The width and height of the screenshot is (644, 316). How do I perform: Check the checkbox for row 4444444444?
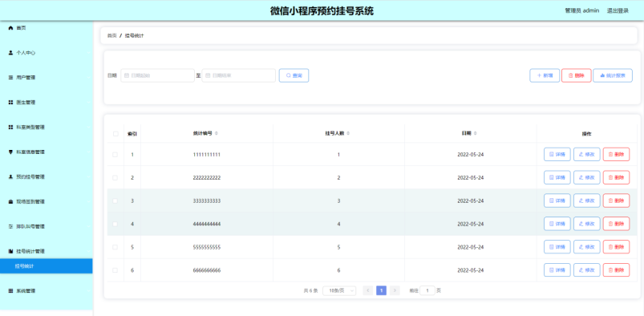(x=115, y=224)
